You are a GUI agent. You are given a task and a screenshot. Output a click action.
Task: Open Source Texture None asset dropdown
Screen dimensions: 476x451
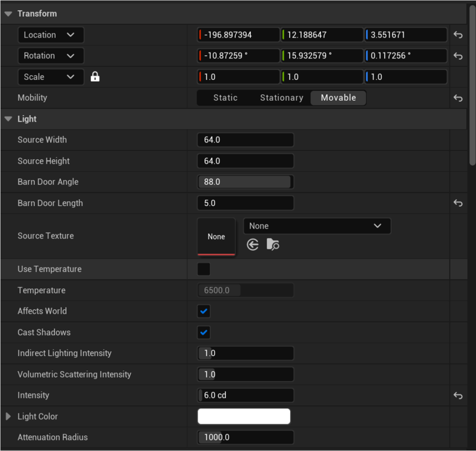[x=317, y=226]
